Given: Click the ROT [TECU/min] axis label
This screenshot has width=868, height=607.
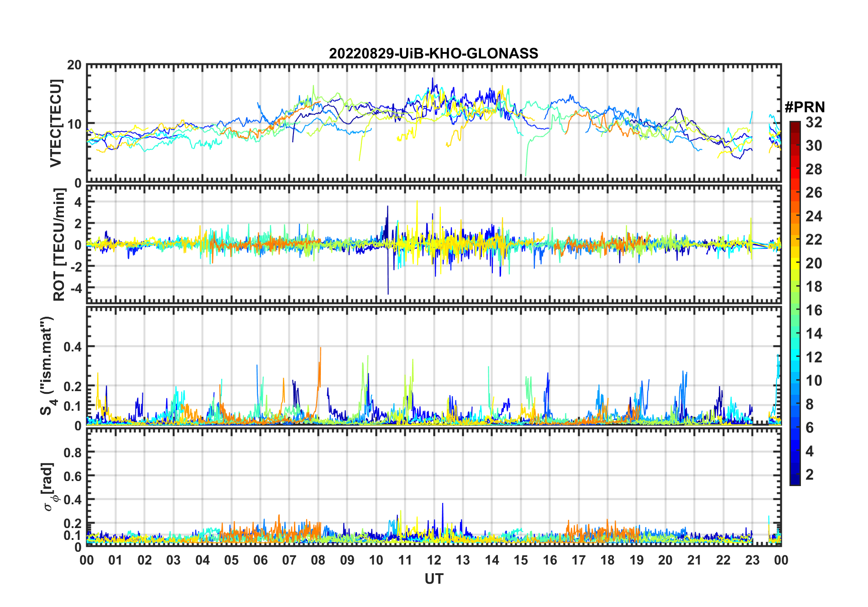Looking at the screenshot, I should coord(59,245).
